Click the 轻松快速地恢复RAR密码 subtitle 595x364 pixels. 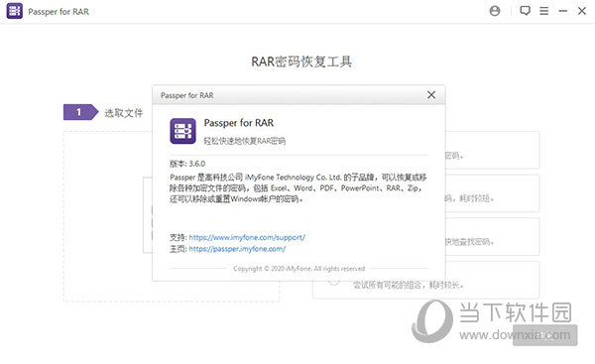pyautogui.click(x=244, y=141)
